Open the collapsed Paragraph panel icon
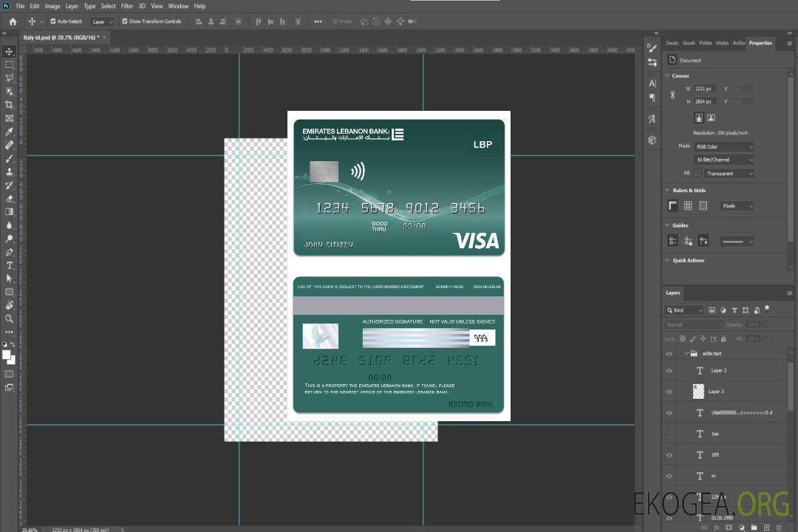Screen dimensions: 798x532 tap(652, 98)
